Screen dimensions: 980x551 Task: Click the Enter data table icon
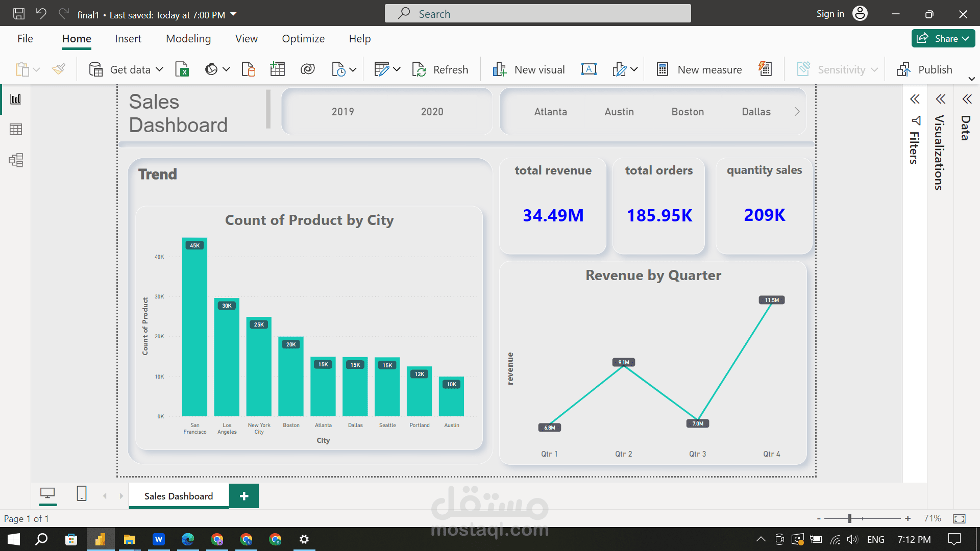pos(278,69)
